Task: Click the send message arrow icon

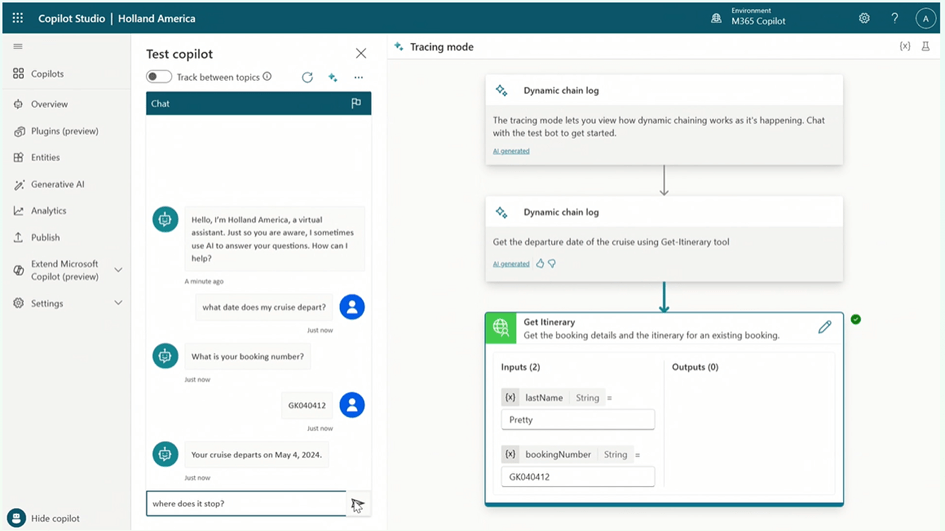Action: click(358, 504)
